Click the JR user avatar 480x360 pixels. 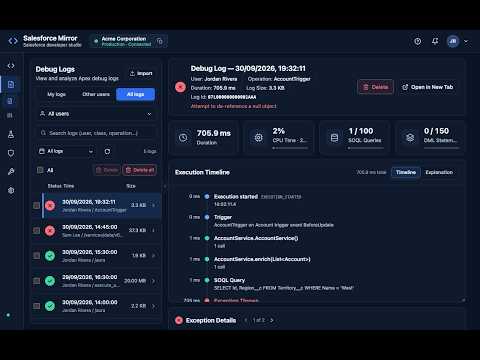coord(453,41)
